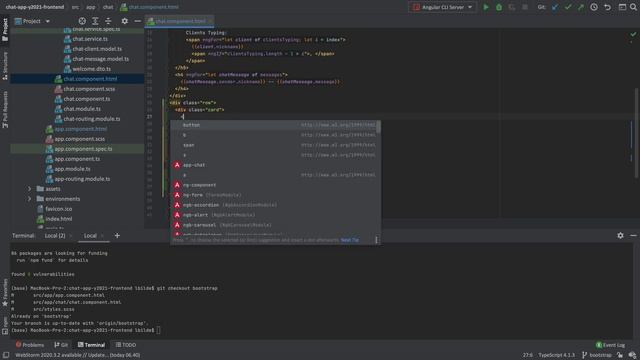Open TypeScript 4.1.3 status widget
This screenshot has height=360, width=640.
pyautogui.click(x=556, y=355)
